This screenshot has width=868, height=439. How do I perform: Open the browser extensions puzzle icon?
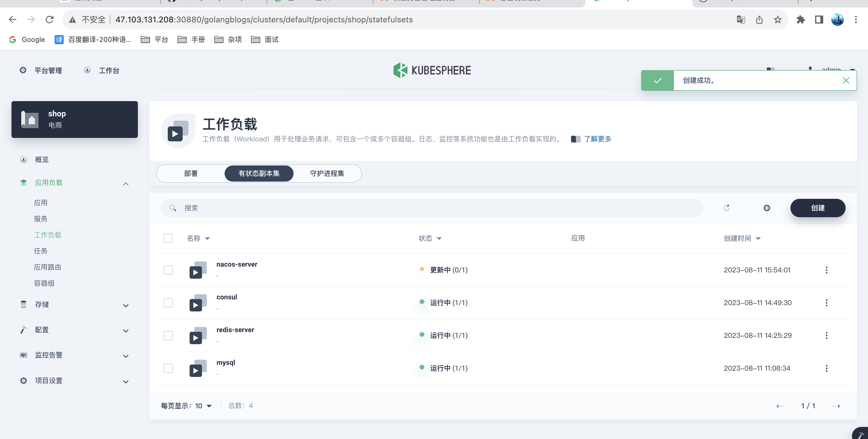point(801,20)
